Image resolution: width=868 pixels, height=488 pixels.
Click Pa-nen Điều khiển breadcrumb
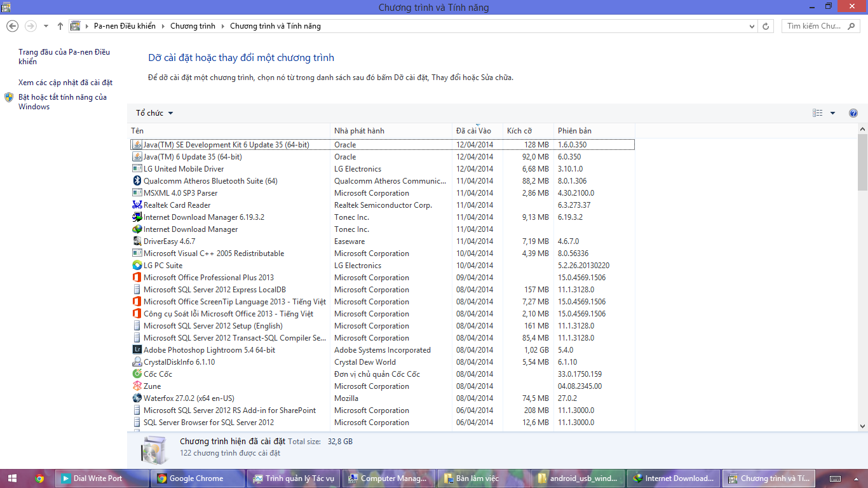tap(125, 26)
